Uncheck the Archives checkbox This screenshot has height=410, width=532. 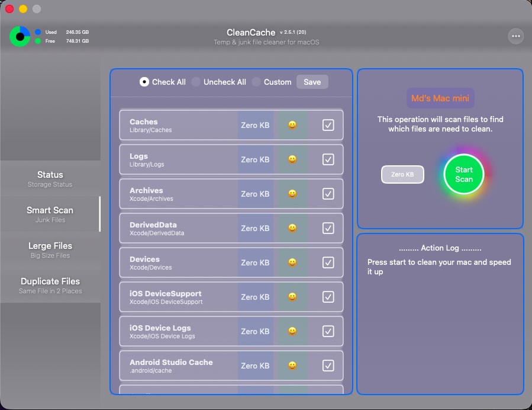[x=328, y=194]
